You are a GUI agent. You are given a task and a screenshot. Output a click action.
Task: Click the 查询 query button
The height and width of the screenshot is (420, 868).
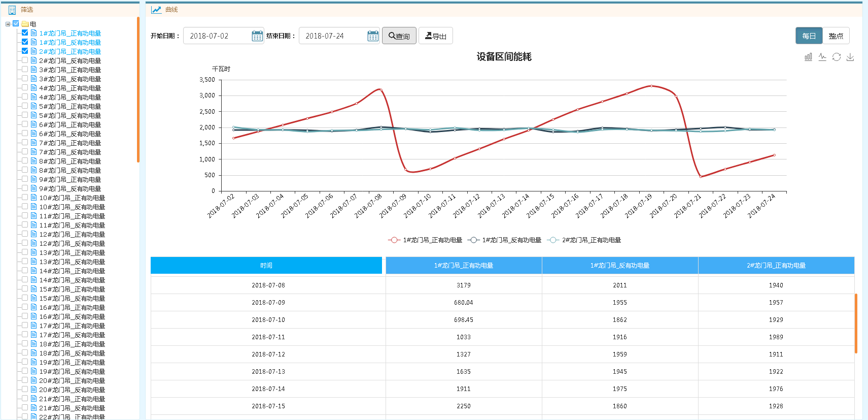tap(399, 36)
